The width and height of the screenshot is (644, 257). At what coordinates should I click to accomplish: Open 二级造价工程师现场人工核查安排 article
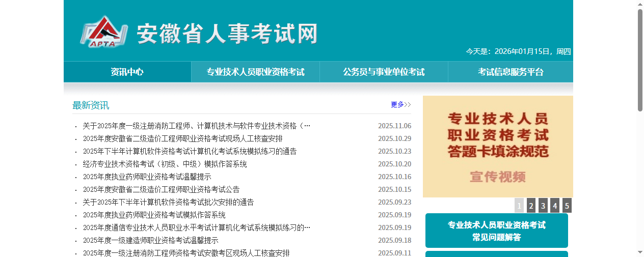pos(182,139)
